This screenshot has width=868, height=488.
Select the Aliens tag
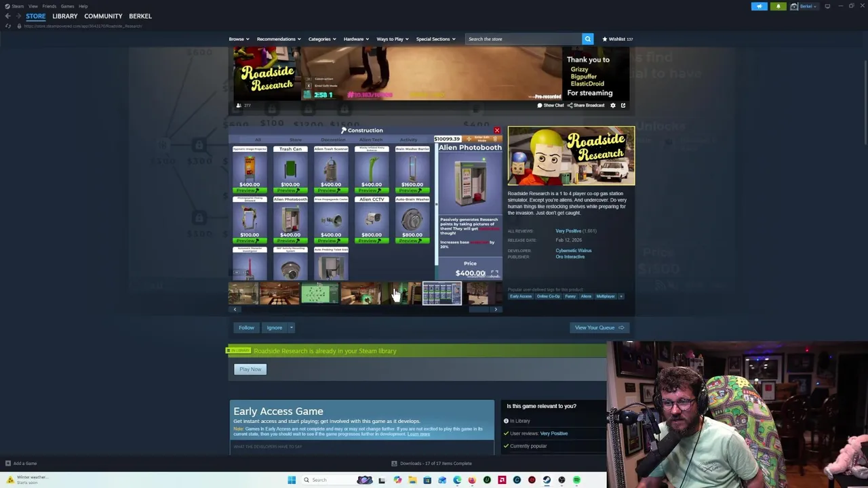tap(586, 296)
